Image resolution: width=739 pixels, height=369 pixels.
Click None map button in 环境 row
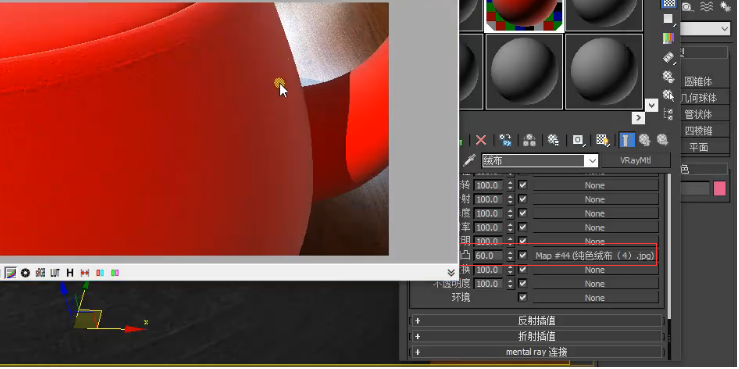(x=595, y=298)
